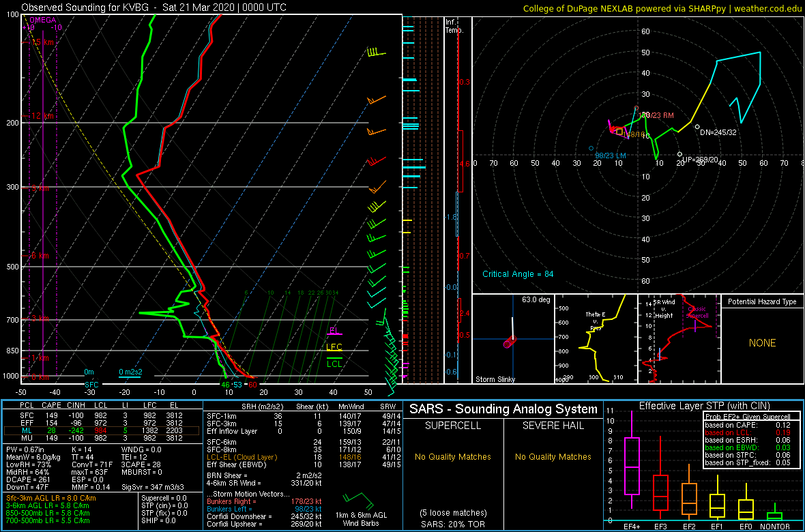
Task: Click the green LCL level marker
Action: (334, 361)
